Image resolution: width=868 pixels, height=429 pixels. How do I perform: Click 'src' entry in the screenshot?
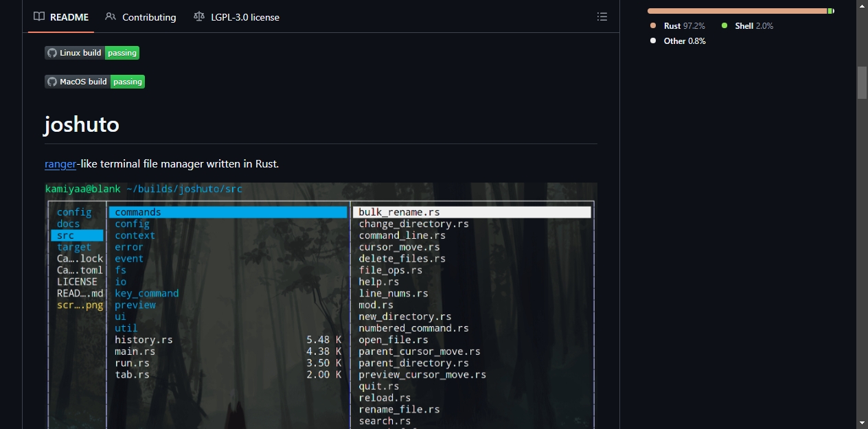[x=65, y=235]
